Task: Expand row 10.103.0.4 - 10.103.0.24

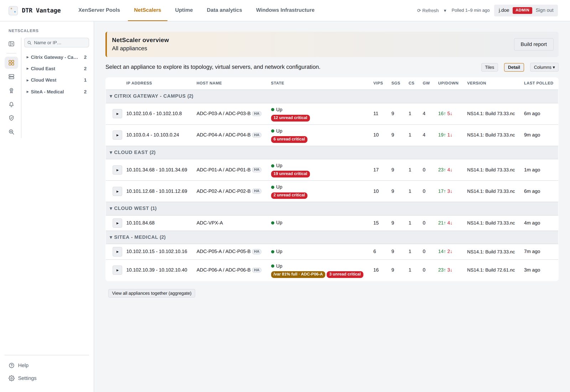Action: coord(117,135)
